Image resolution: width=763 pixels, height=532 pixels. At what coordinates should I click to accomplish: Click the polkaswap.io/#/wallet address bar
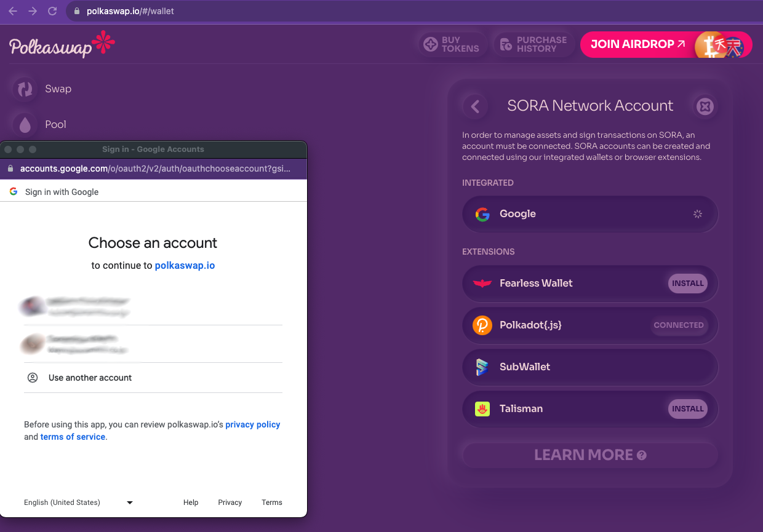[x=413, y=11]
